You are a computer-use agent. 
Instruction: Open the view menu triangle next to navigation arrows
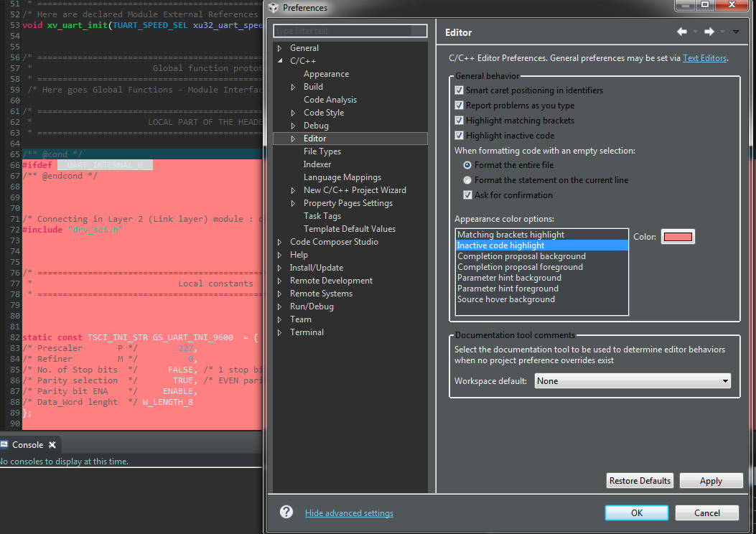click(736, 32)
